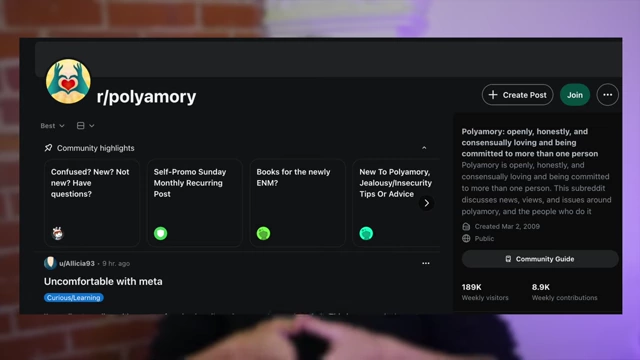The height and width of the screenshot is (360, 640).
Task: Open post options menu for 'Uncomfortable with meta'
Action: (x=426, y=263)
